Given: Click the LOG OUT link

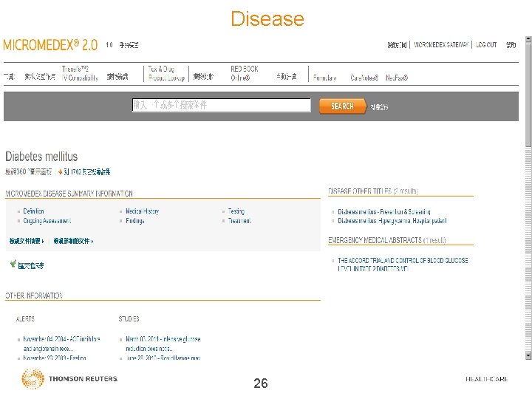Looking at the screenshot, I should tap(486, 45).
